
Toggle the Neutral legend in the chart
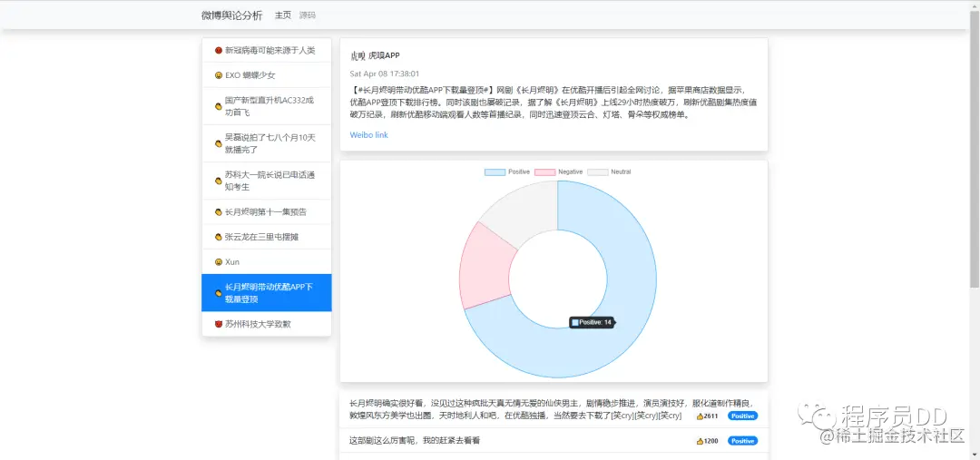[x=610, y=171]
